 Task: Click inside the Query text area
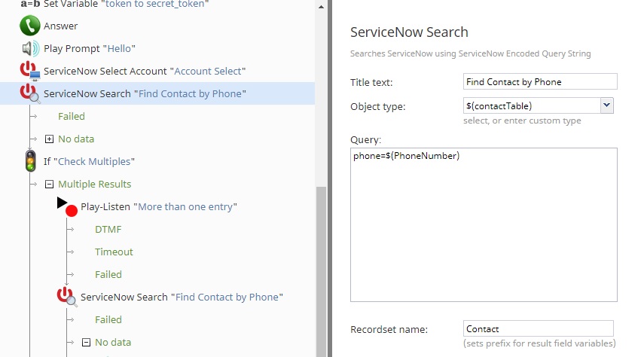pyautogui.click(x=484, y=224)
